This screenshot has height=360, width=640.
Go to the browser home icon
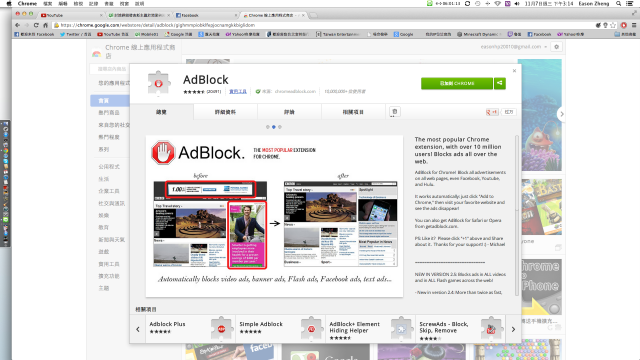45,25
